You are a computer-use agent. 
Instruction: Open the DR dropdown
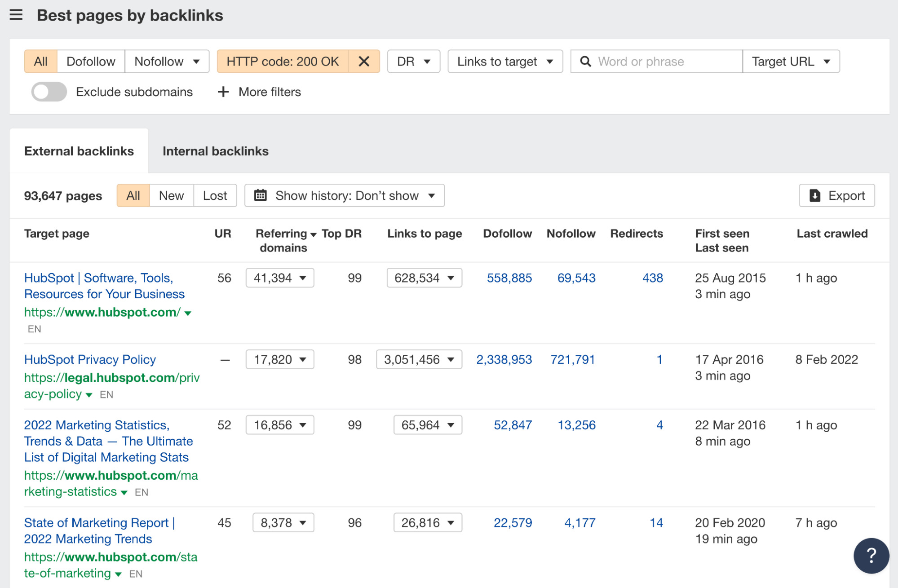click(x=414, y=61)
